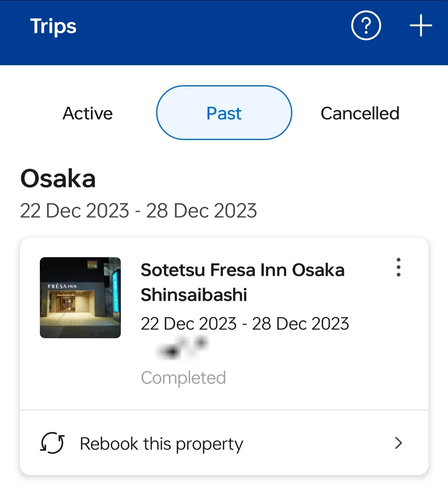Click the Osaka trip heading
The width and height of the screenshot is (448, 499).
pos(58,179)
